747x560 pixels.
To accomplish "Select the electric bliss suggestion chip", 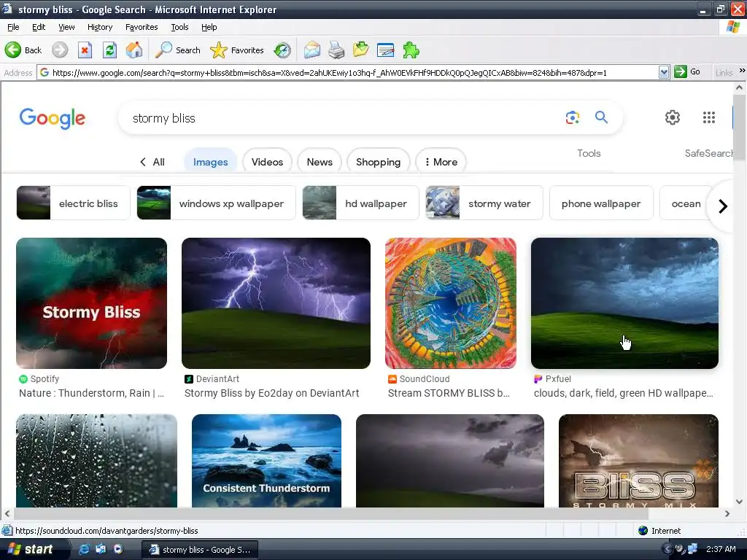I will point(73,203).
